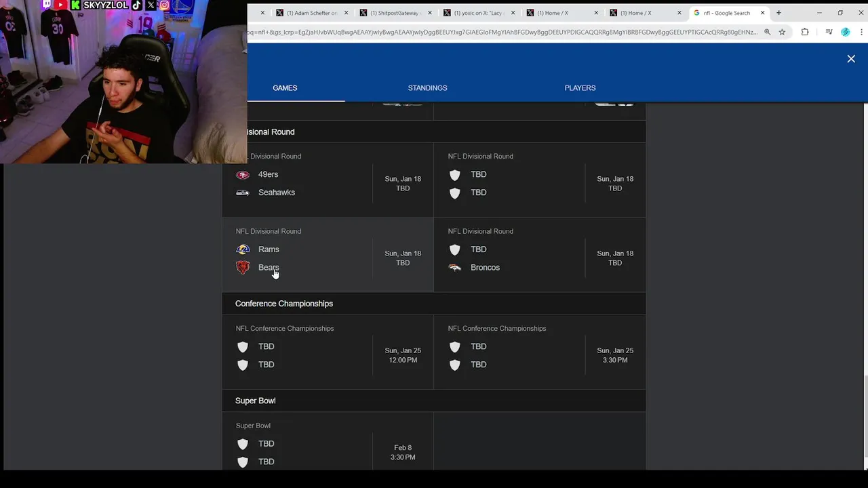Screen dimensions: 868x488
Task: Open the 49ers team name
Action: (x=268, y=175)
